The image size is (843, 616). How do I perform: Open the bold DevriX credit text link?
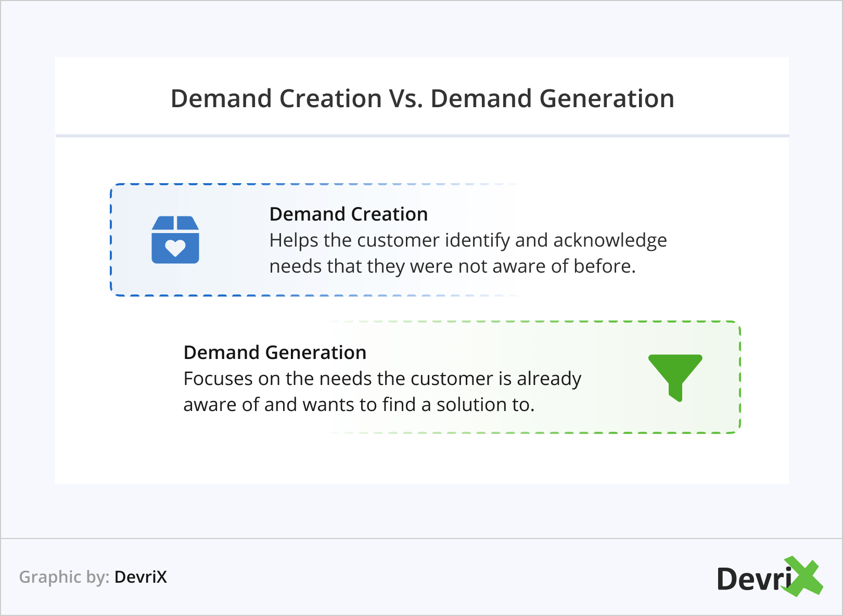pyautogui.click(x=140, y=577)
